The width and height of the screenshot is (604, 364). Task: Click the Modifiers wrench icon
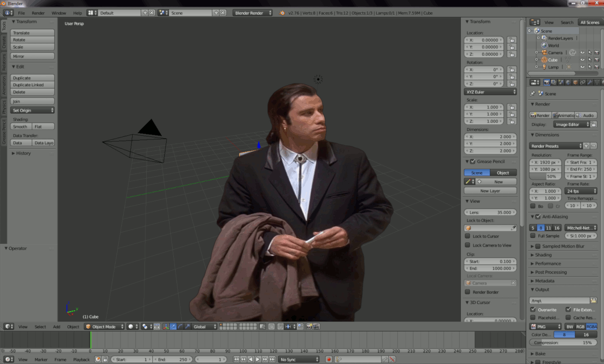point(590,83)
